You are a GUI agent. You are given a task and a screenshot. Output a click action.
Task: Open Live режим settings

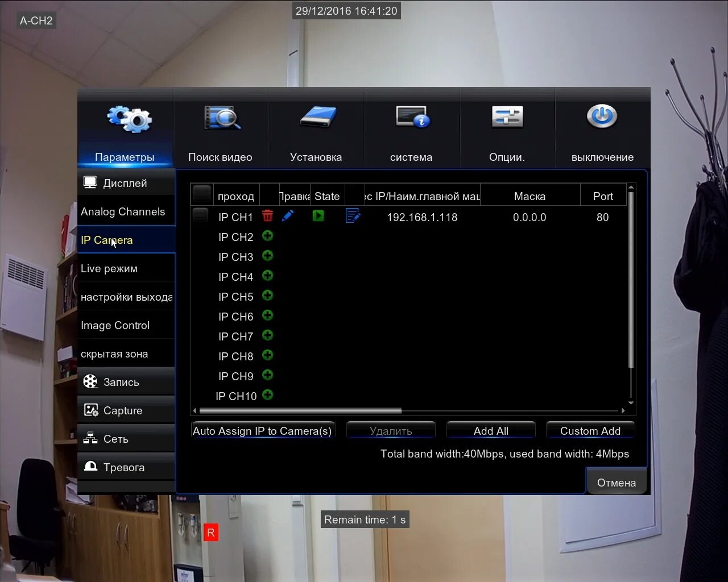pos(126,268)
